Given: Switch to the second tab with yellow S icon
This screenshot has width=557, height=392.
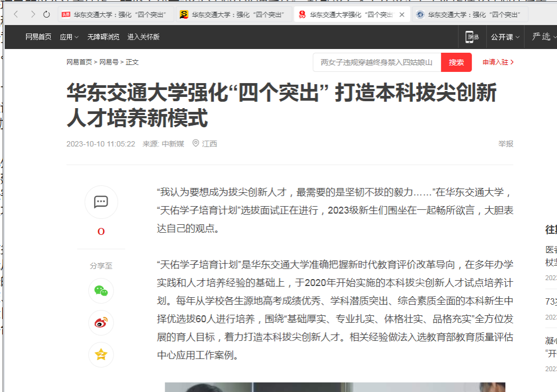Looking at the screenshot, I should coord(234,14).
